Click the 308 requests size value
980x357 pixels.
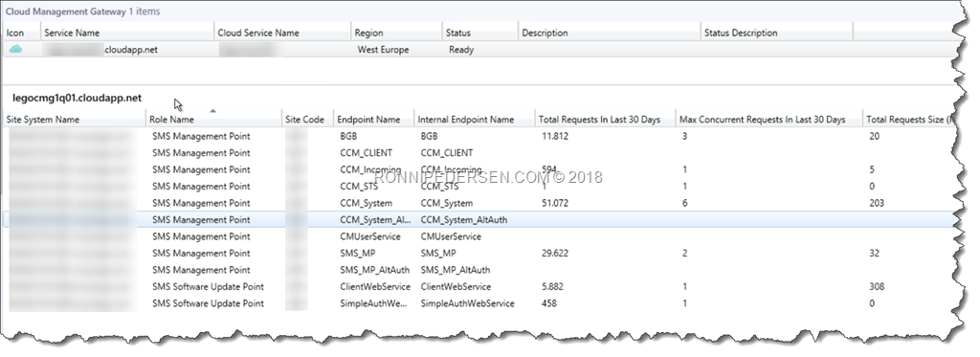coord(877,287)
